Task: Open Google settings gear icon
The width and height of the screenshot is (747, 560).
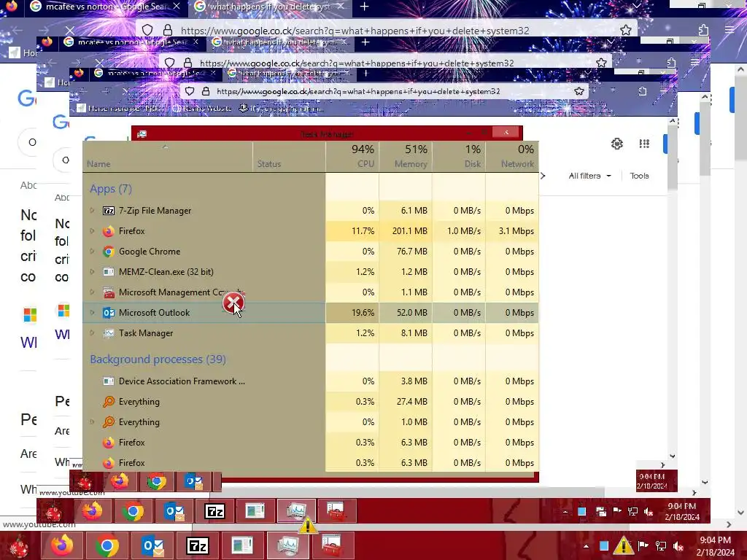Action: (617, 144)
